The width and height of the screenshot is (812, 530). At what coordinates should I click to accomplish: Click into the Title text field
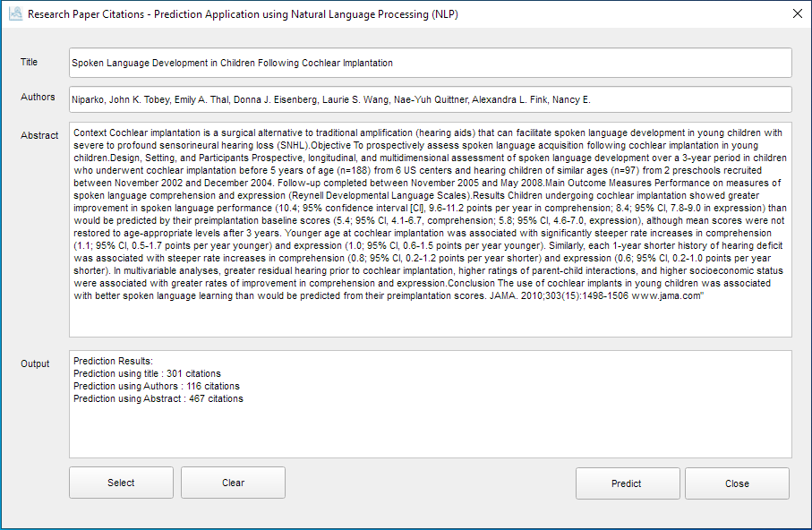pos(430,64)
